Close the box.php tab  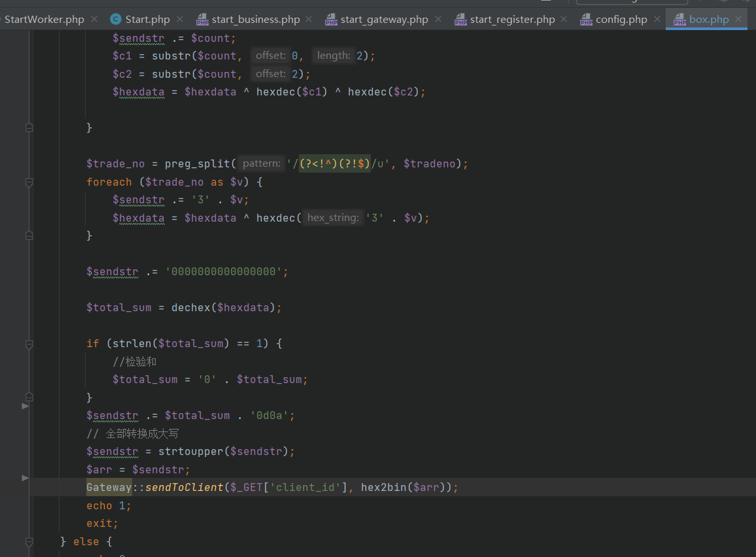click(x=738, y=19)
